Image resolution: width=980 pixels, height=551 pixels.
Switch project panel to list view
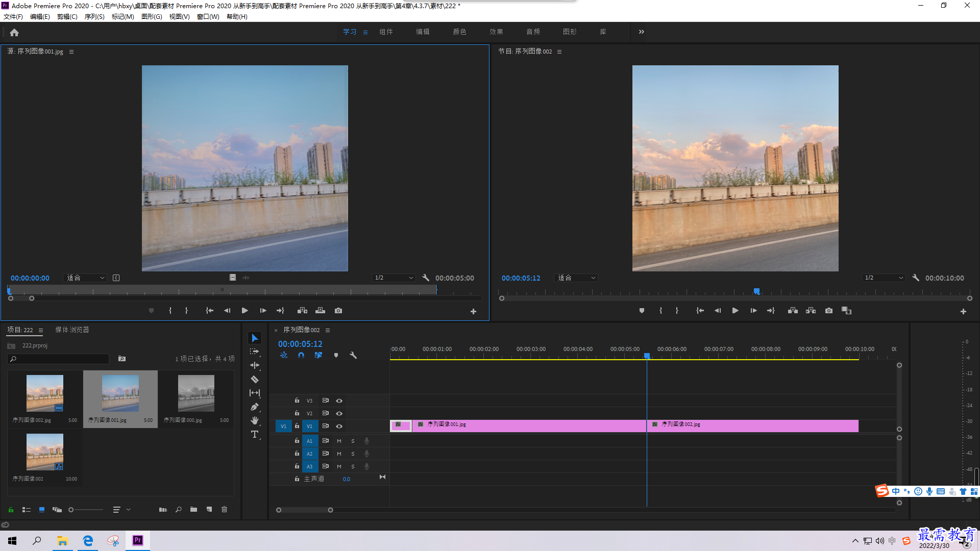pyautogui.click(x=27, y=509)
